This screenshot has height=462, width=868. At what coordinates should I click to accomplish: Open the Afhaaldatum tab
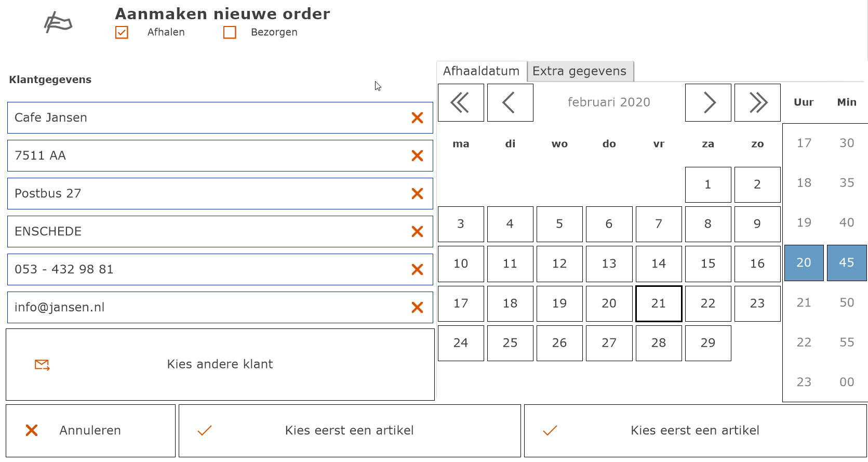(482, 71)
